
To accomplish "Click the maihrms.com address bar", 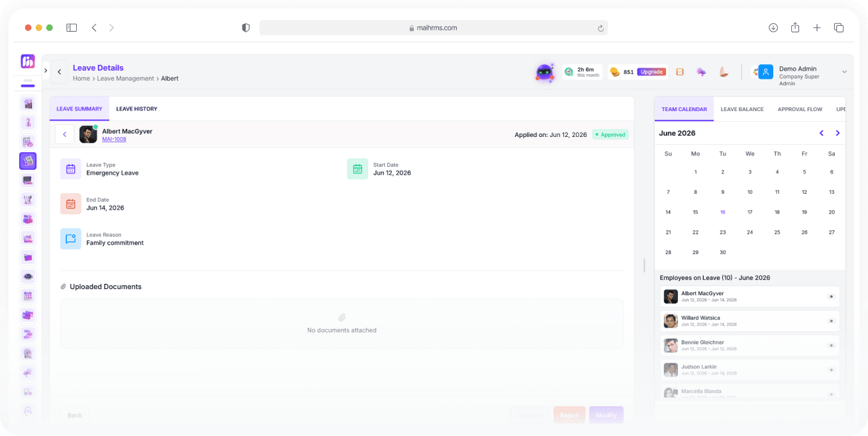I will [433, 28].
